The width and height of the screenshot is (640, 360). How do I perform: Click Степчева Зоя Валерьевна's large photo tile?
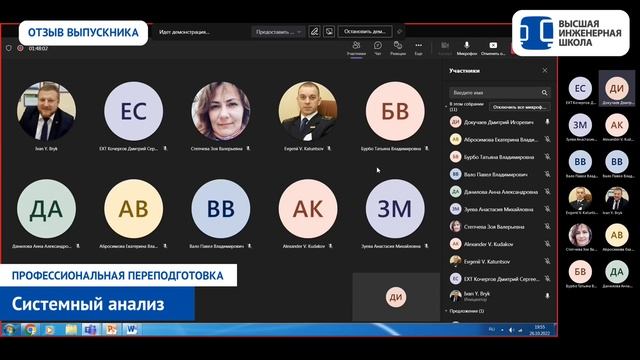tap(221, 111)
